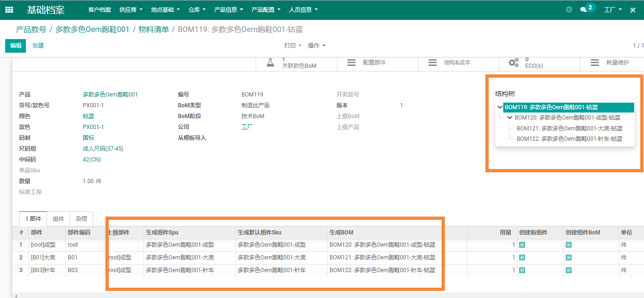Sort by 部件编码 column header
This screenshot has width=644, height=298.
[85, 233]
